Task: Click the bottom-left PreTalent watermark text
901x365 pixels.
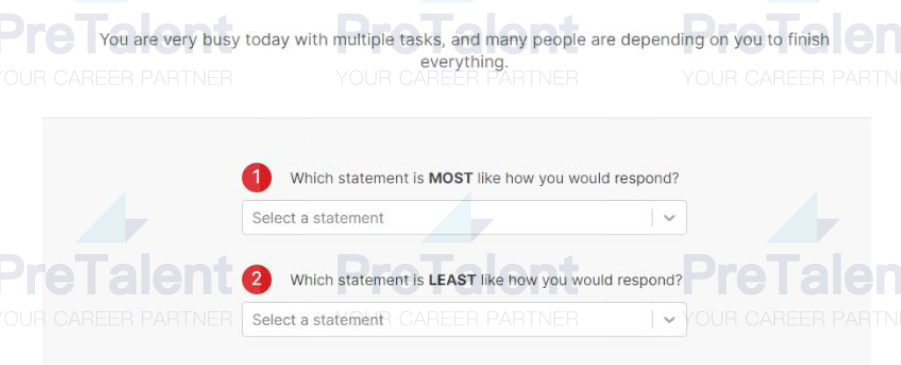Action: [116, 275]
